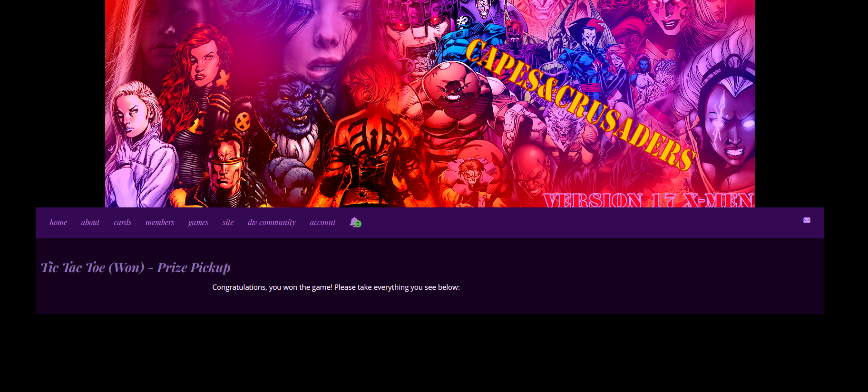Image resolution: width=868 pixels, height=392 pixels.
Task: Open the games menu
Action: click(x=198, y=222)
